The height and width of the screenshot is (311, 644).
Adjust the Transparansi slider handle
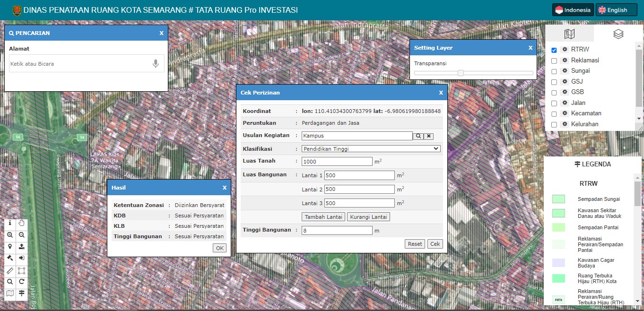tap(461, 73)
